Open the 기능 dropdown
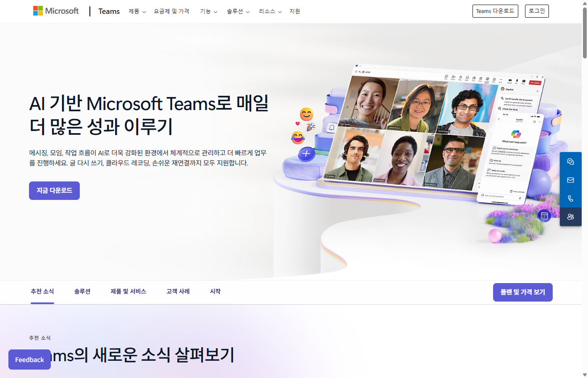Screen dimensions: 588x378 209,11
